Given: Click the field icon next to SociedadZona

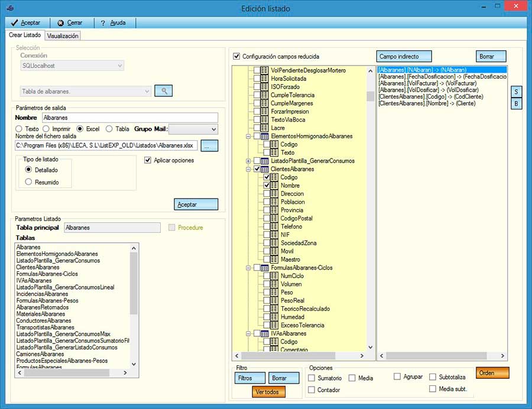Looking at the screenshot, I should [x=274, y=243].
